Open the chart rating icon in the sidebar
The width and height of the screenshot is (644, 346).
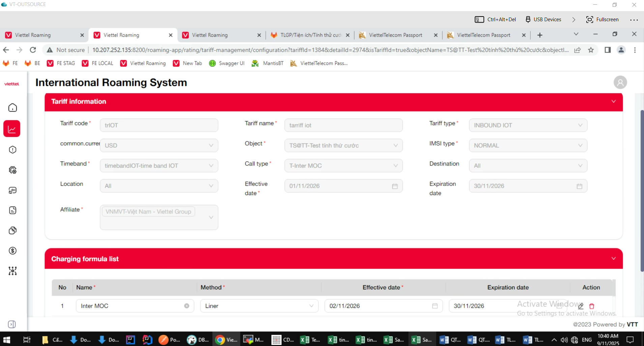click(12, 129)
